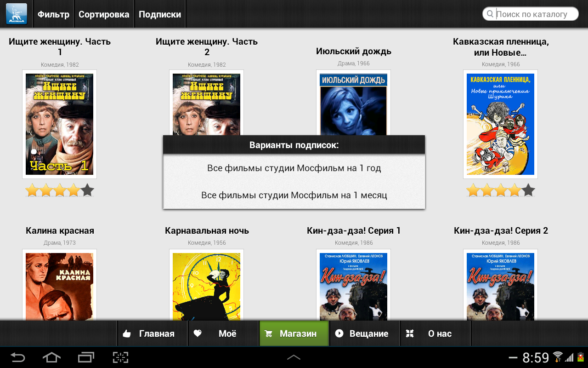
Task: Expand the bottom panel up chevron
Action: (294, 357)
